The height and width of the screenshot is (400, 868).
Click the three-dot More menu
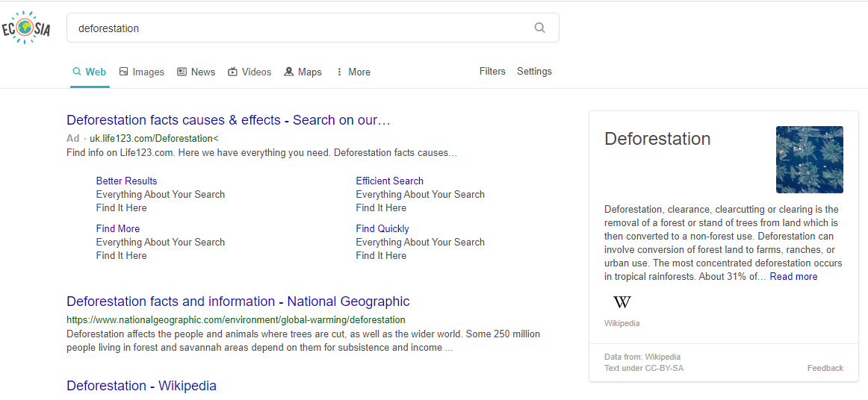[353, 72]
